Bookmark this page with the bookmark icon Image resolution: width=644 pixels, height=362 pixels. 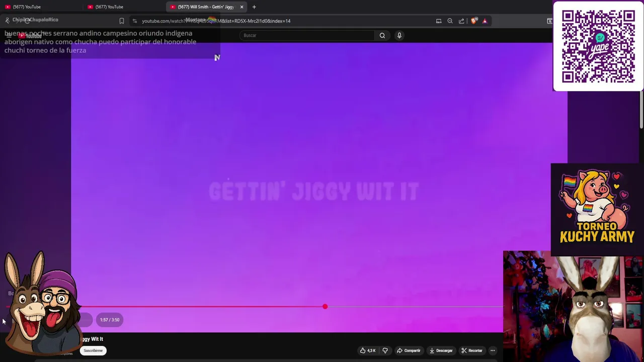pyautogui.click(x=122, y=21)
